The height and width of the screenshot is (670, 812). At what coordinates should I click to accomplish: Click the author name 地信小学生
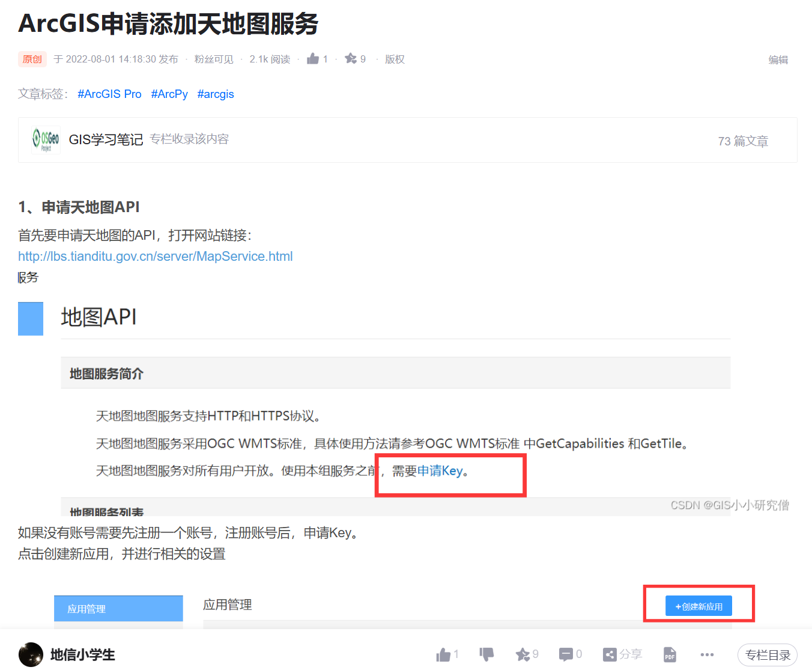[x=83, y=655]
